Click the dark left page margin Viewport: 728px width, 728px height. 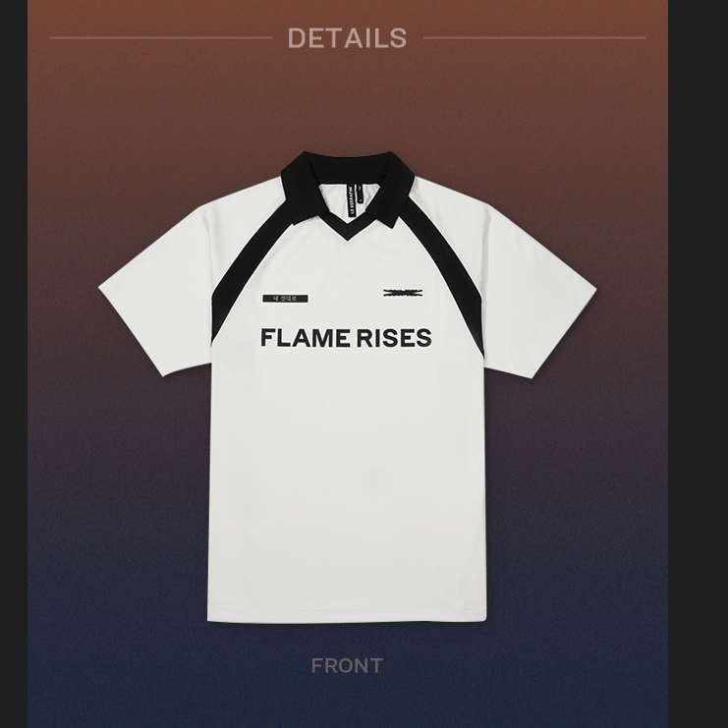tap(14, 364)
